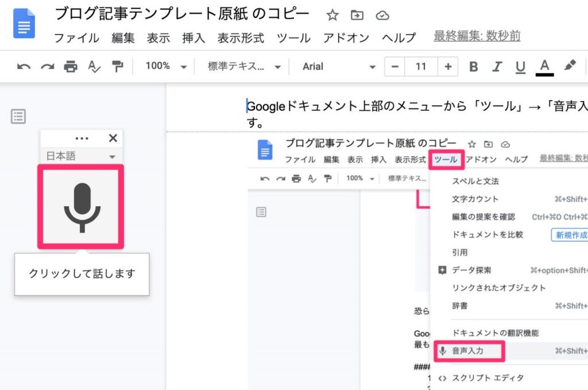Run the spelling and grammar check icon
The height and width of the screenshot is (390, 588).
(94, 67)
